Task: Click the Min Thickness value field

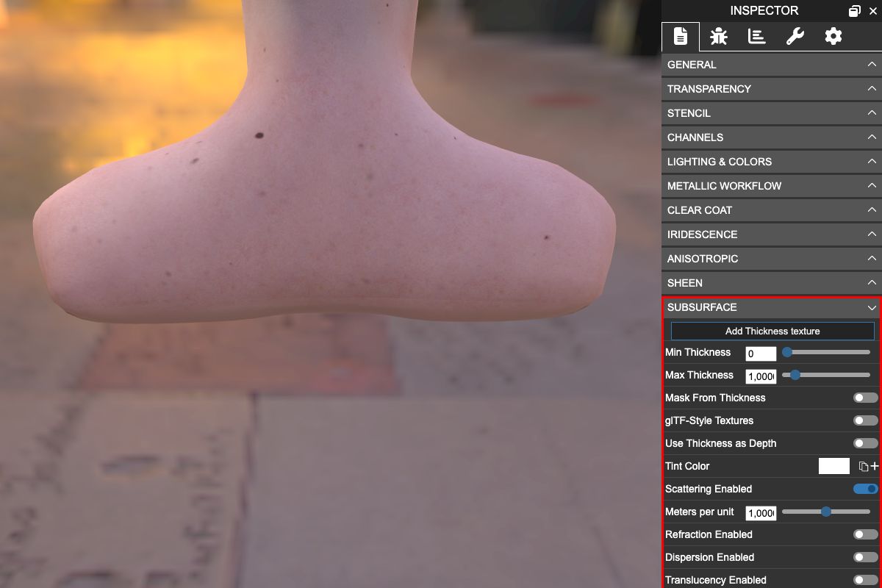Action: click(x=760, y=354)
